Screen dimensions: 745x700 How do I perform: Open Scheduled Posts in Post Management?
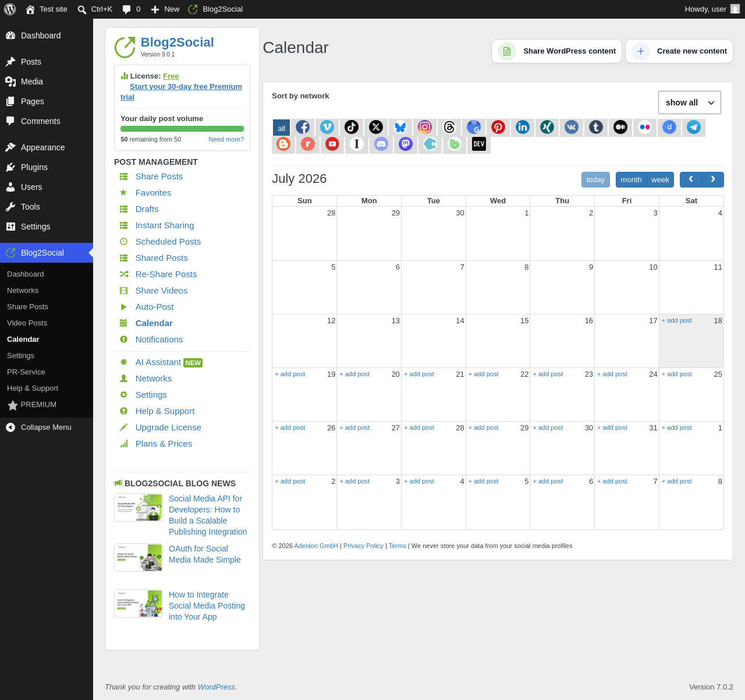point(168,242)
